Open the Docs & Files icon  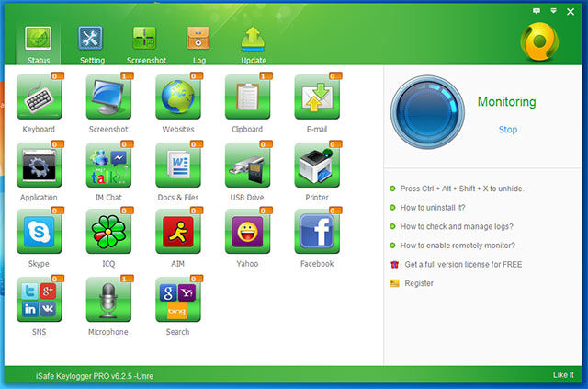tap(178, 166)
